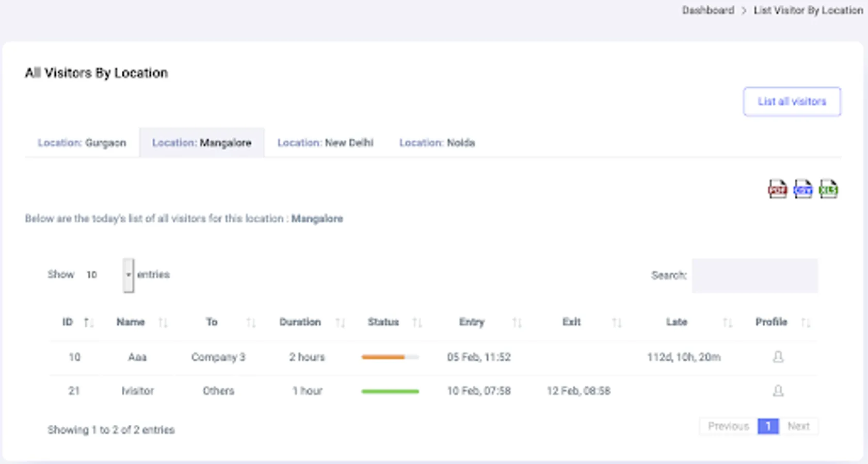Sort table by Entry column arrows
Screen dimensions: 868x464
(517, 323)
